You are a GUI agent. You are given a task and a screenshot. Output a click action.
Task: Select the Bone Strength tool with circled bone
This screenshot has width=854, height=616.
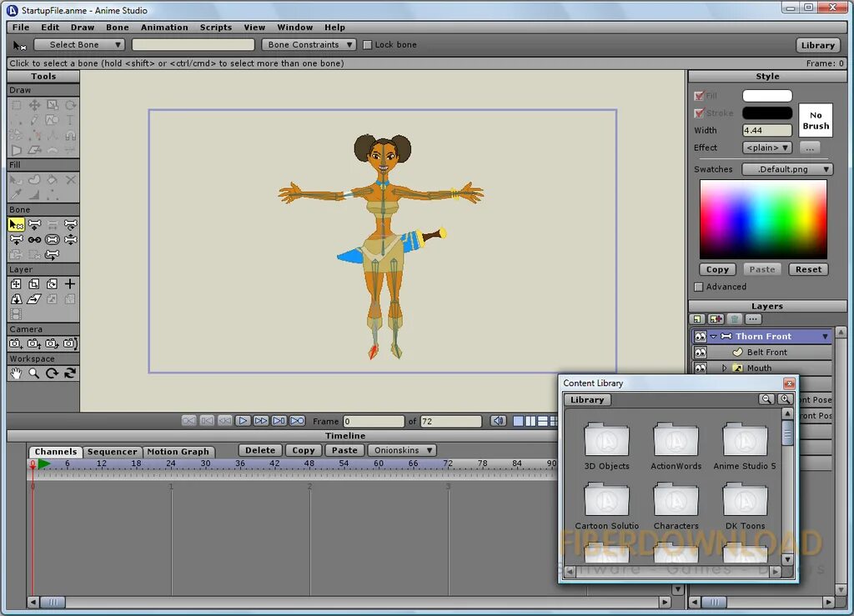pos(53,239)
